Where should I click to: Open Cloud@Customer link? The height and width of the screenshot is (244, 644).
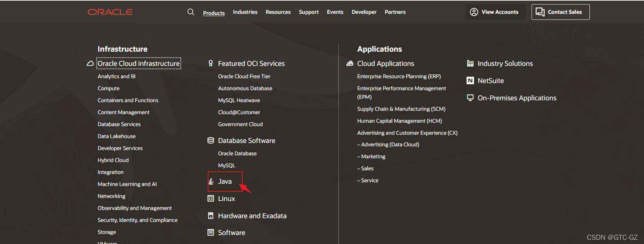239,112
